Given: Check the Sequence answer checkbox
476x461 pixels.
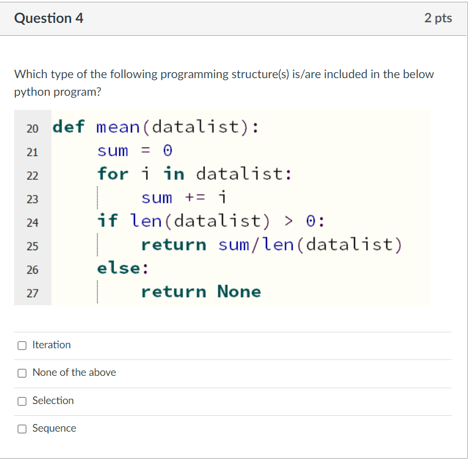Looking at the screenshot, I should (x=22, y=429).
